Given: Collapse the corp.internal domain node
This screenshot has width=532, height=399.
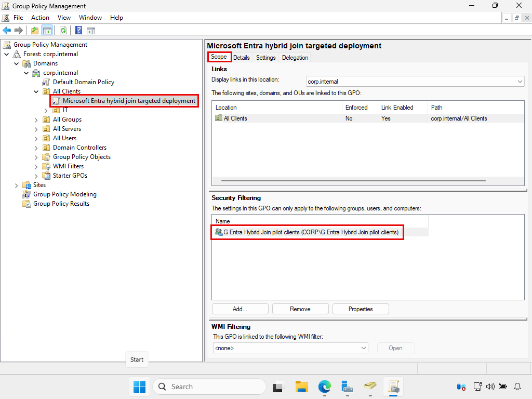Looking at the screenshot, I should [x=26, y=73].
